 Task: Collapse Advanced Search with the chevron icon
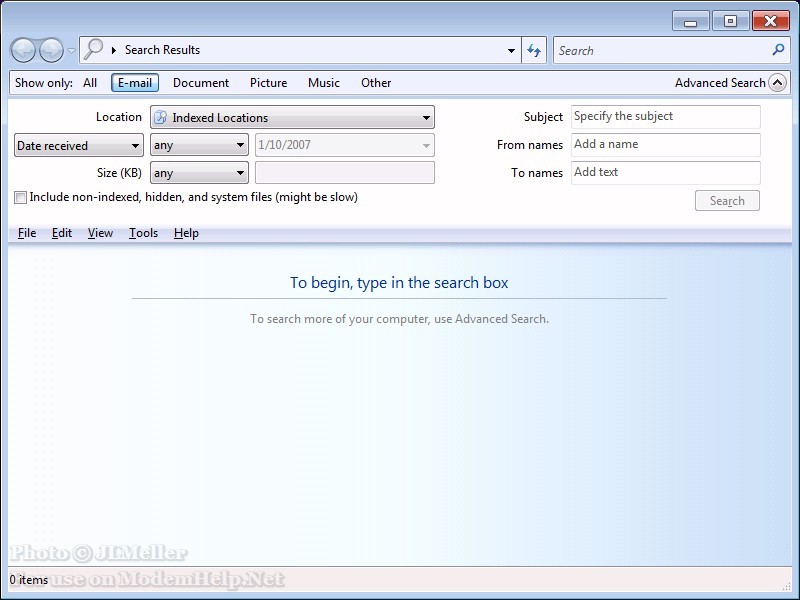tap(777, 83)
